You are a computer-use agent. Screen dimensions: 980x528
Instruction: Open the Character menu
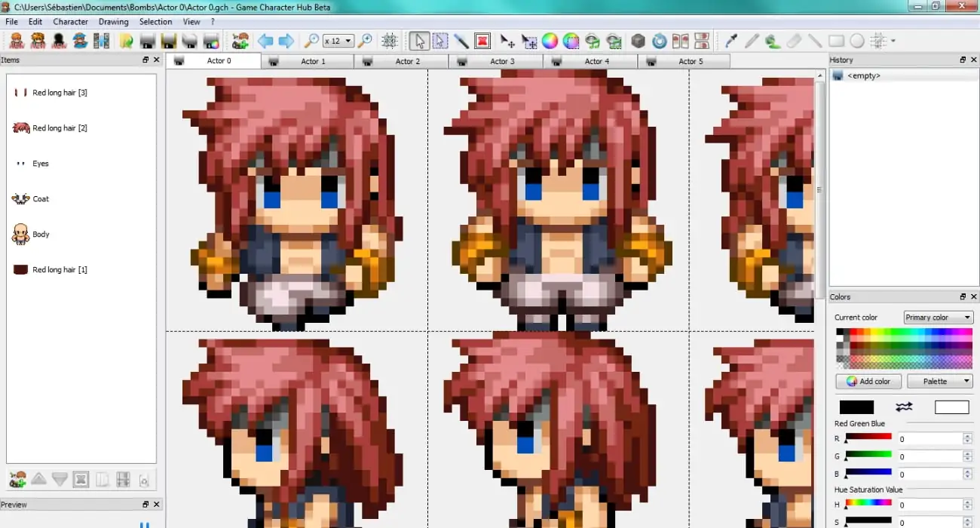[x=71, y=22]
